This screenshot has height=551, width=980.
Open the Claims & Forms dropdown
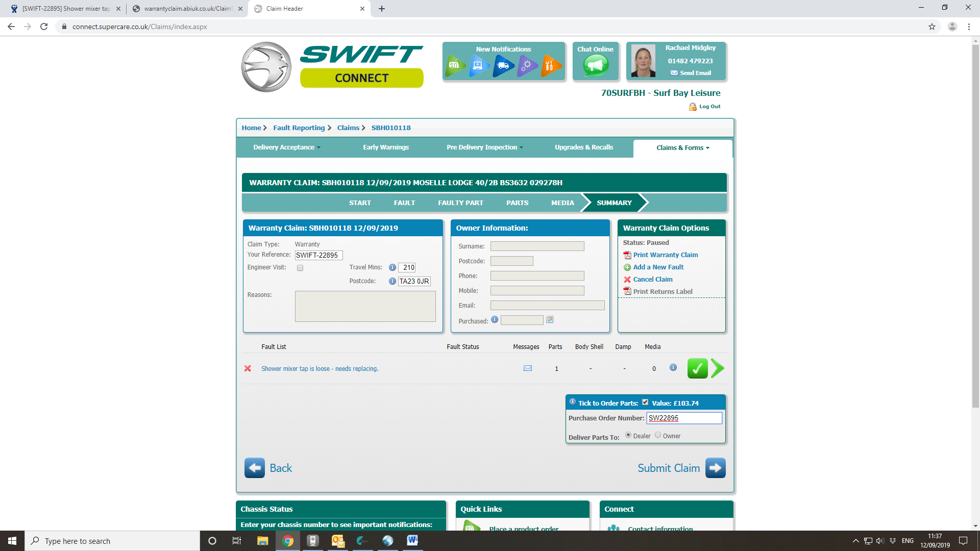click(x=682, y=148)
